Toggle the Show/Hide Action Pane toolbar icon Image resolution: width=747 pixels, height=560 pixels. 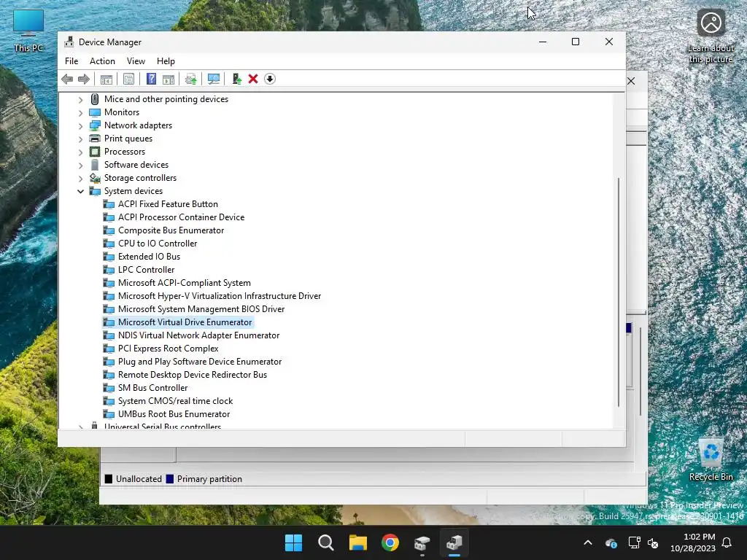pos(169,79)
